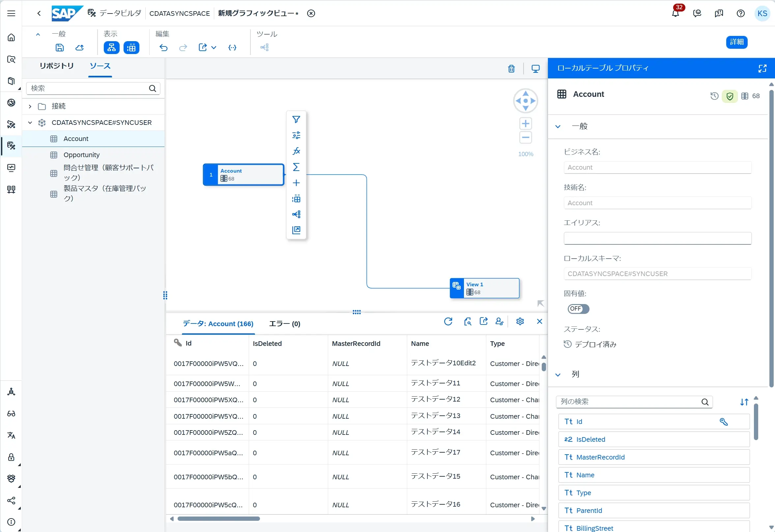Collapse the 一般 properties section
This screenshot has width=775, height=532.
pyautogui.click(x=558, y=126)
